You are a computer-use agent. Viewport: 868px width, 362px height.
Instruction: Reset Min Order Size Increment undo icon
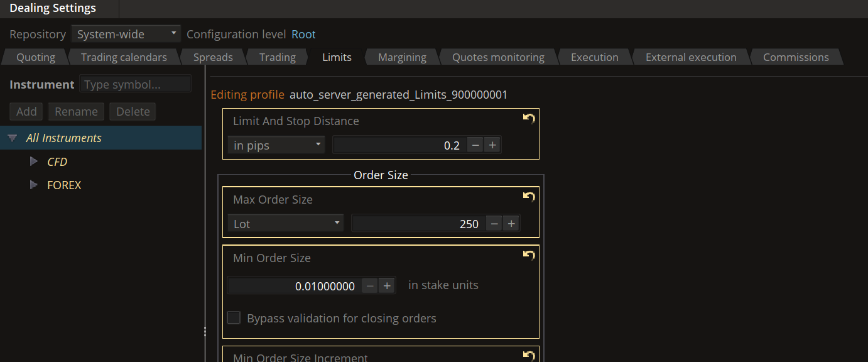(529, 356)
